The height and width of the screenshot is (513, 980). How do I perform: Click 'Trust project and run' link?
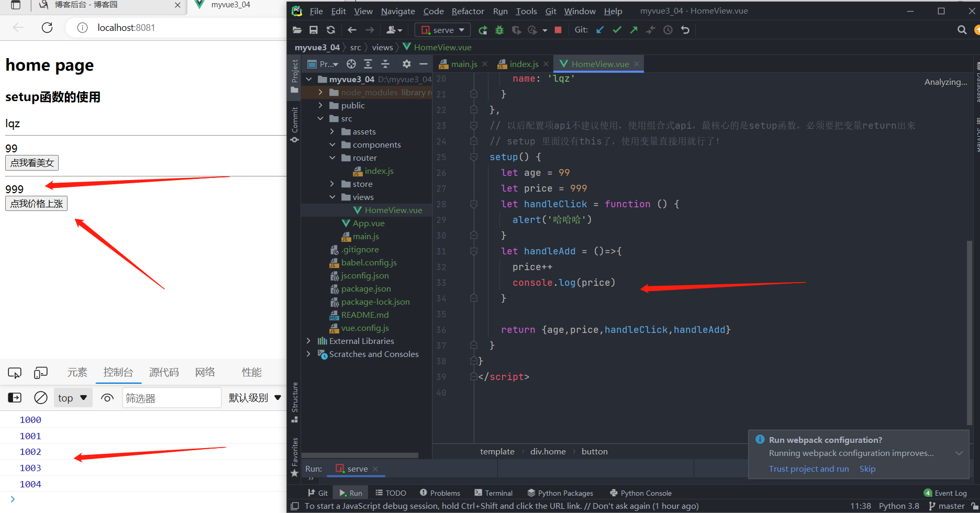[x=809, y=469]
